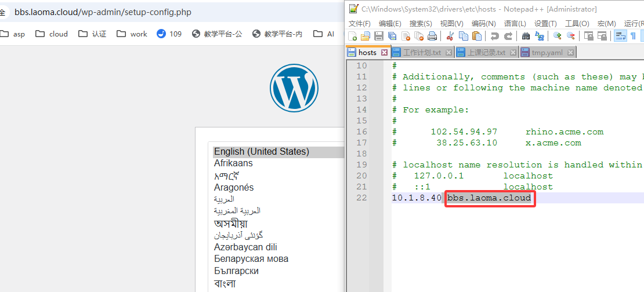Save the hosts file with Save icon

tap(378, 36)
